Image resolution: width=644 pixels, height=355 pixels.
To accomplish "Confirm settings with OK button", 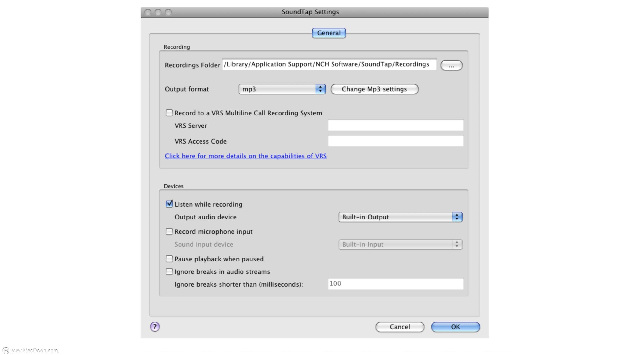I will pyautogui.click(x=455, y=327).
